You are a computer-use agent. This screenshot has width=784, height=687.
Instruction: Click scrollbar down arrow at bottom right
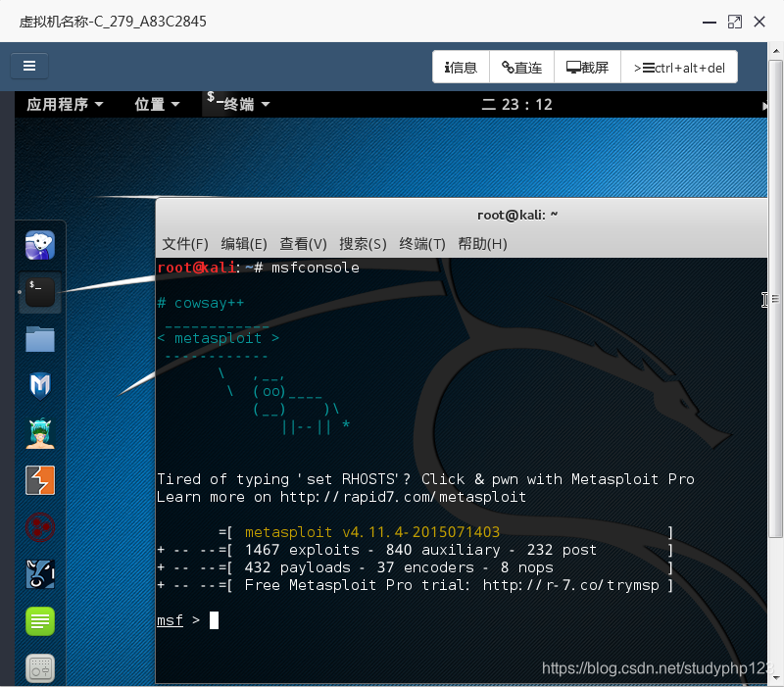click(x=775, y=678)
